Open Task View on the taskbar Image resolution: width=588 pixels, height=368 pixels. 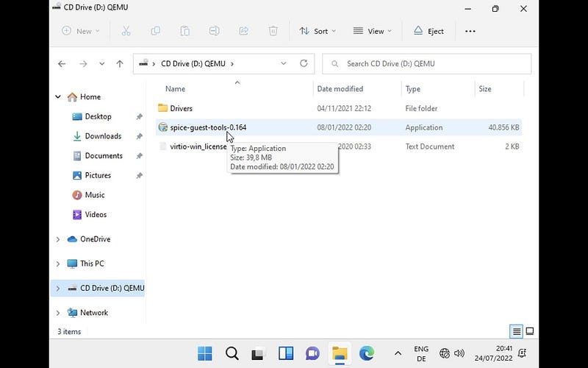click(x=259, y=354)
